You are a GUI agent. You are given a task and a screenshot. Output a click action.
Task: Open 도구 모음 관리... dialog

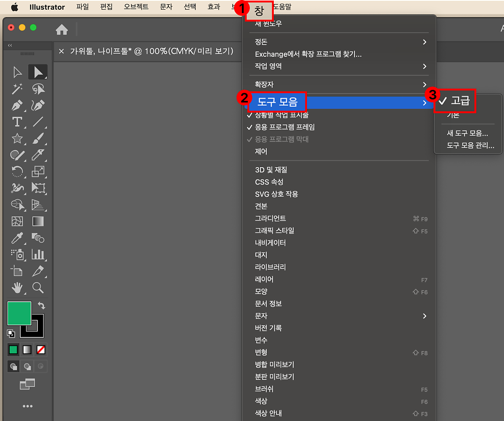point(470,146)
